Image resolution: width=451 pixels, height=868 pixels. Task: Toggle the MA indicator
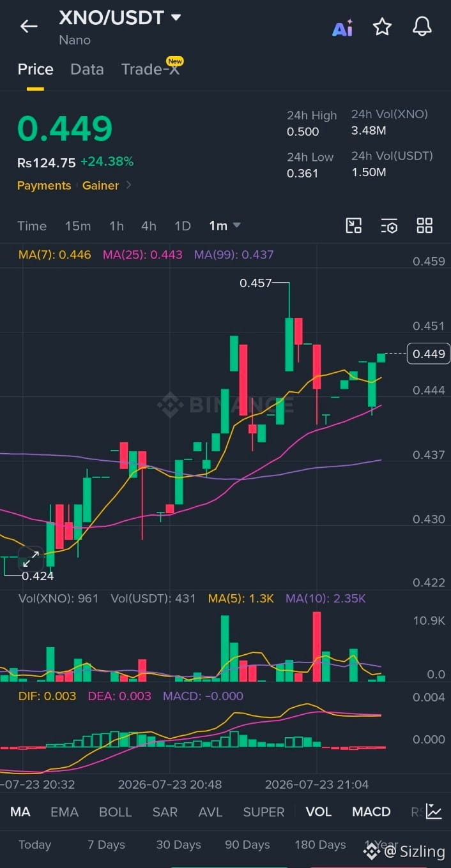point(20,812)
